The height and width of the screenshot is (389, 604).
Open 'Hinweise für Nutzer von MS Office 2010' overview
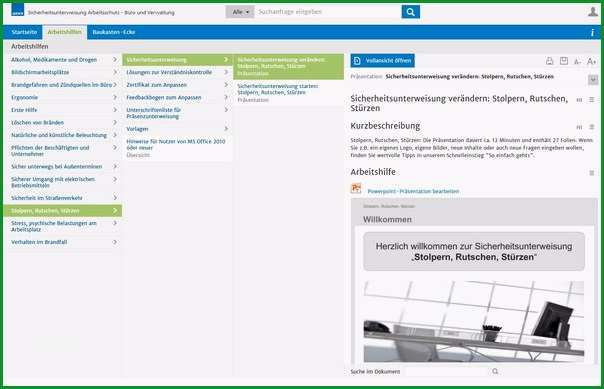177,148
